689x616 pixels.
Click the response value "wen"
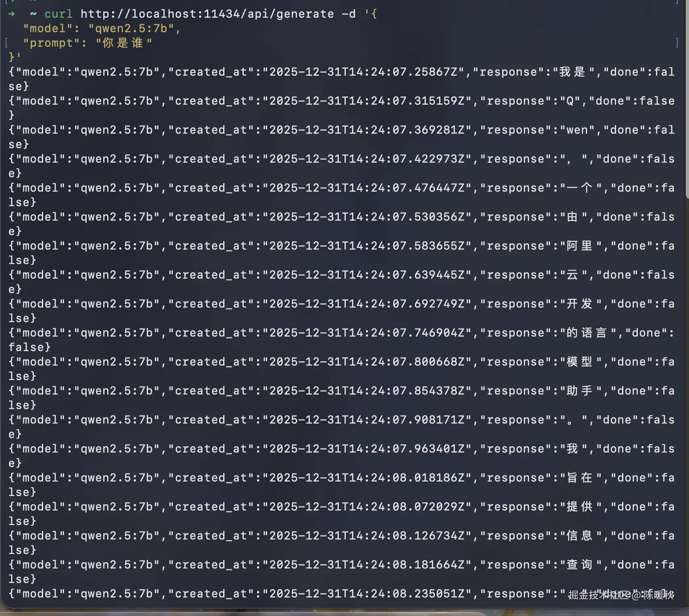(x=577, y=130)
